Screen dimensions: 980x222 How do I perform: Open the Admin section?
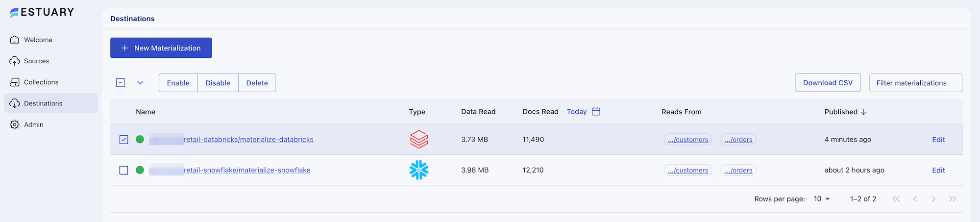coord(51,124)
